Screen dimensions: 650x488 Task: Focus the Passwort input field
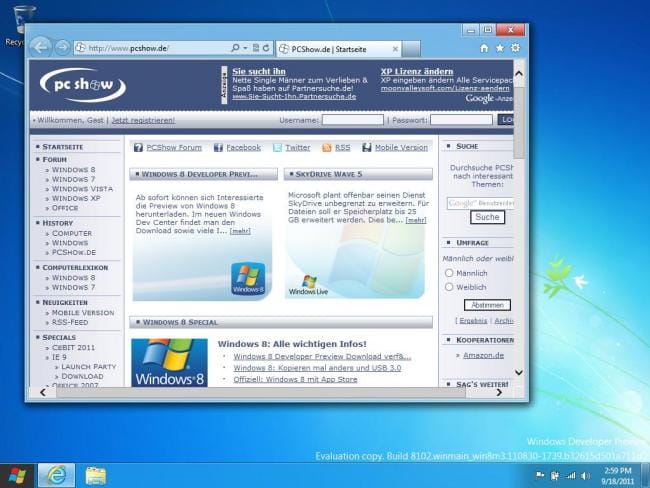pyautogui.click(x=461, y=120)
